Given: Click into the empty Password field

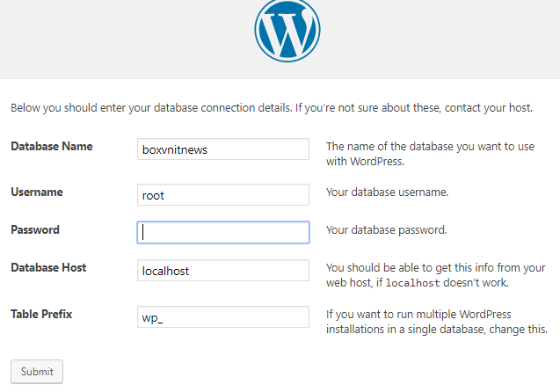Looking at the screenshot, I should click(x=223, y=232).
